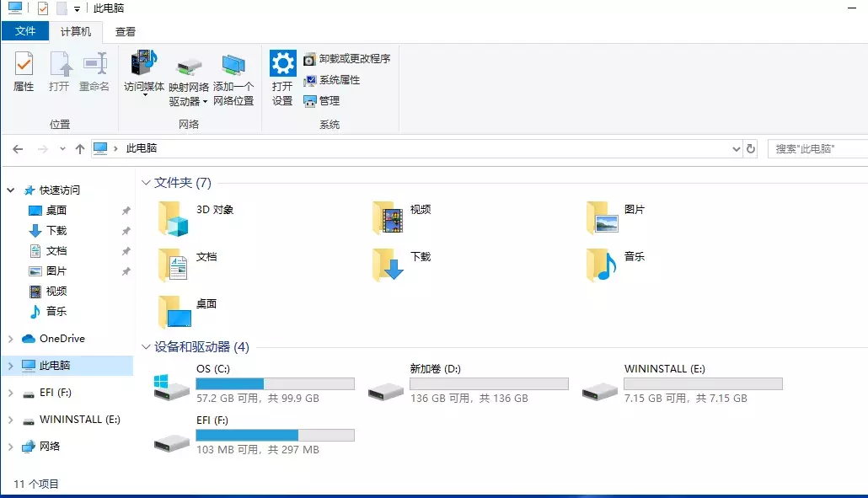Unpin 桌面 pin icon in quick access
This screenshot has height=498, width=868.
tap(126, 211)
